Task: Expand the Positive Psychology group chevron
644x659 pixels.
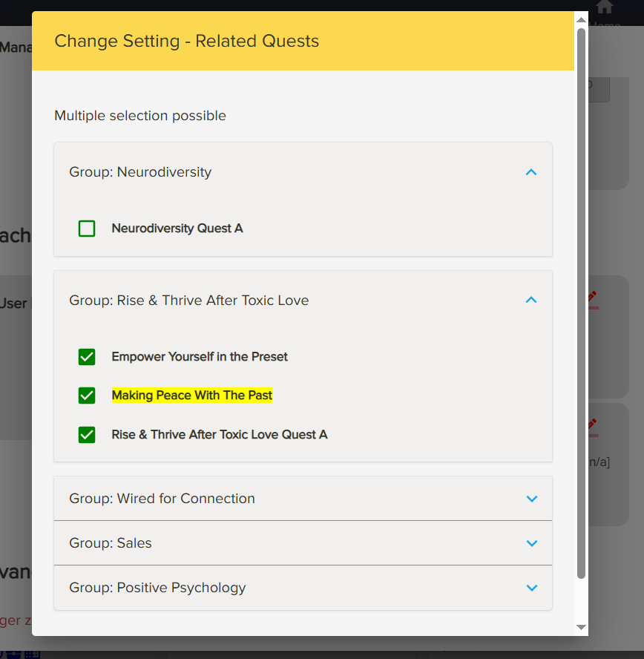Action: point(531,588)
